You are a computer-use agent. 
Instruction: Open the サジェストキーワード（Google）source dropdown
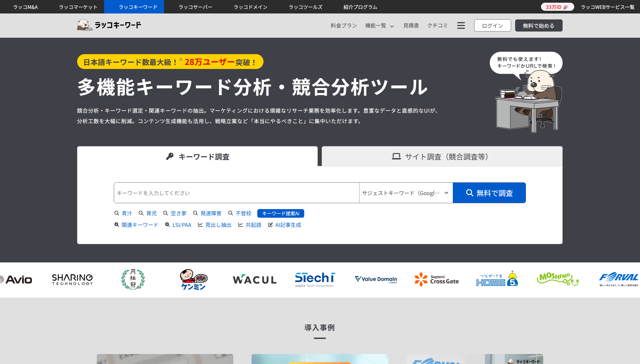point(406,193)
